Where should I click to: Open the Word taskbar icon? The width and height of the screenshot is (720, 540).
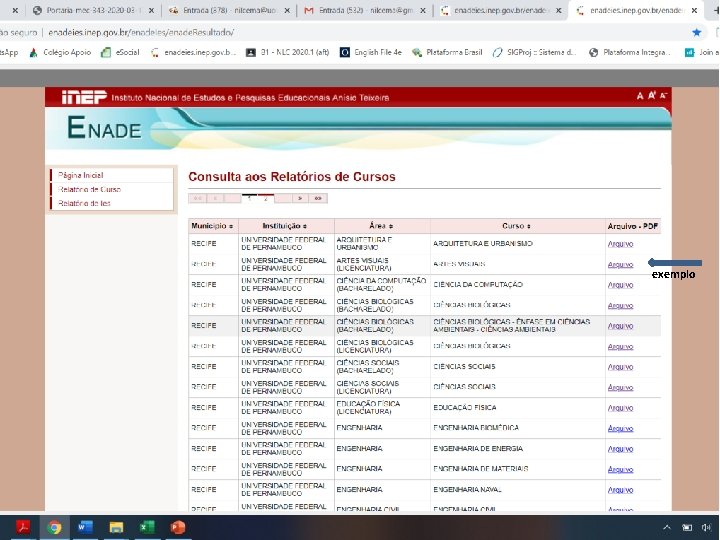pyautogui.click(x=85, y=527)
